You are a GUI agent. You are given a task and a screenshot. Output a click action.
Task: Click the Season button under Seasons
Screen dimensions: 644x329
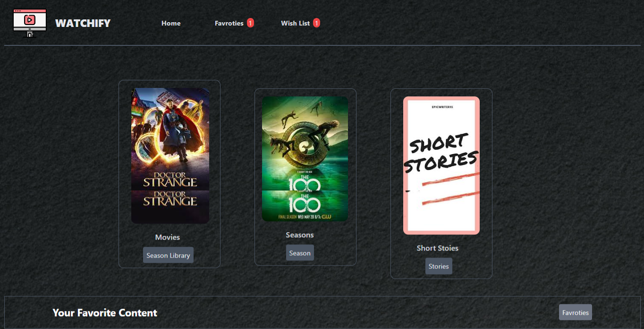click(x=300, y=253)
